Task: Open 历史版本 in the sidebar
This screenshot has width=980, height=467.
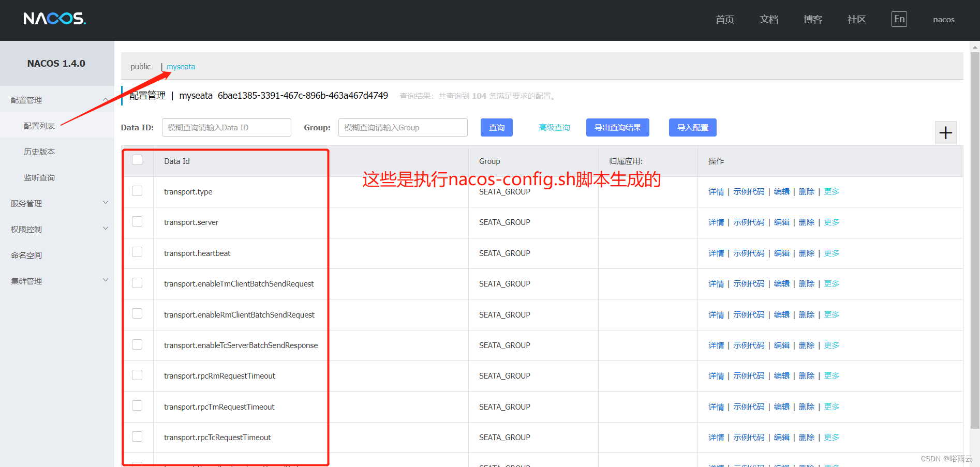Action: point(39,152)
